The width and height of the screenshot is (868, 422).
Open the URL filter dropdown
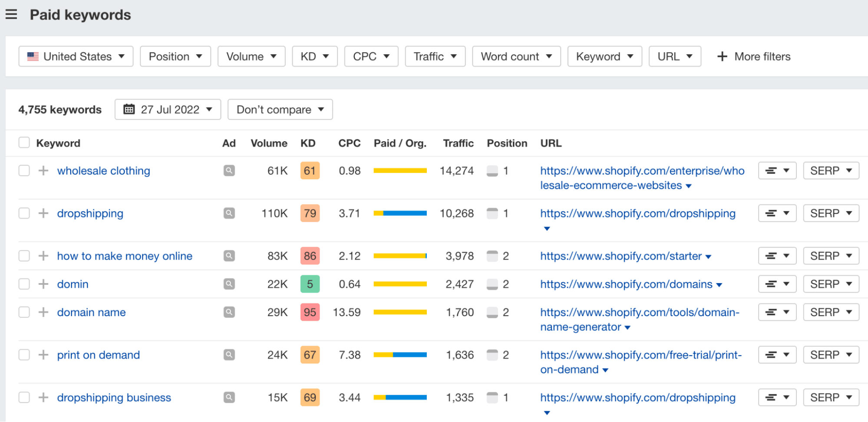675,56
